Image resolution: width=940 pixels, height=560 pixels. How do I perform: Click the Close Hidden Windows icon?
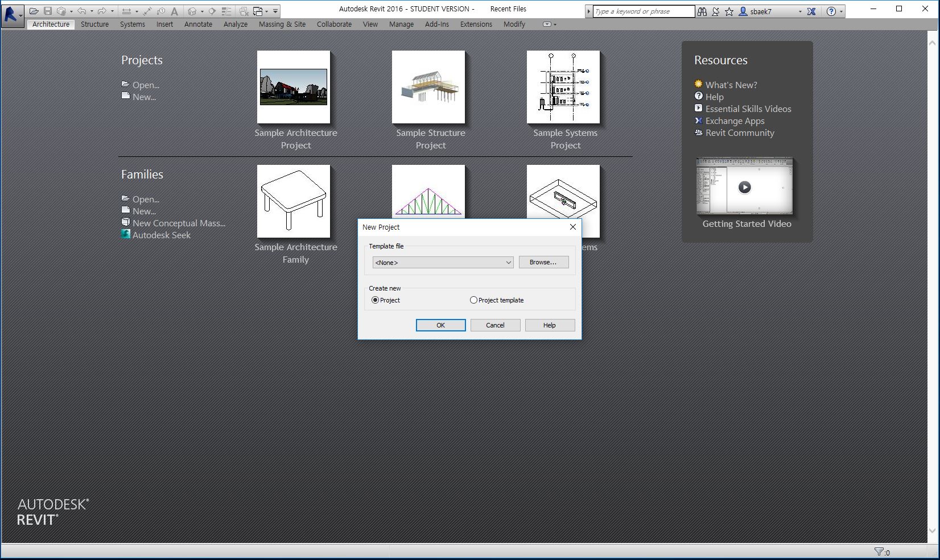(244, 11)
